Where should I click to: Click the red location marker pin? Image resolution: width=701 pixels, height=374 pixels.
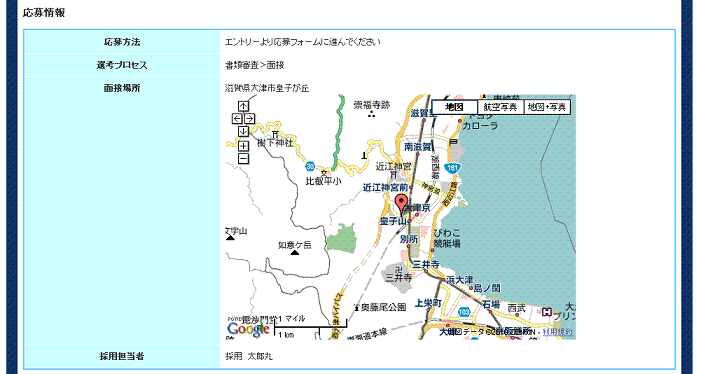[x=401, y=205]
